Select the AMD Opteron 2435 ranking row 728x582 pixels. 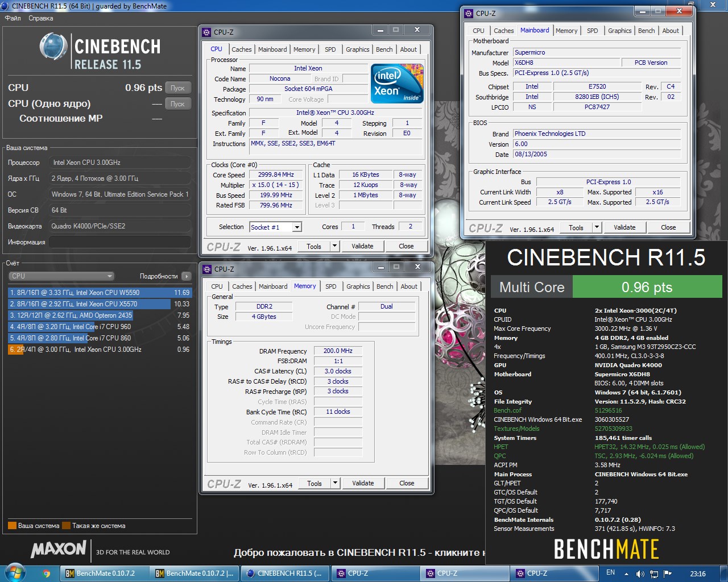point(100,315)
